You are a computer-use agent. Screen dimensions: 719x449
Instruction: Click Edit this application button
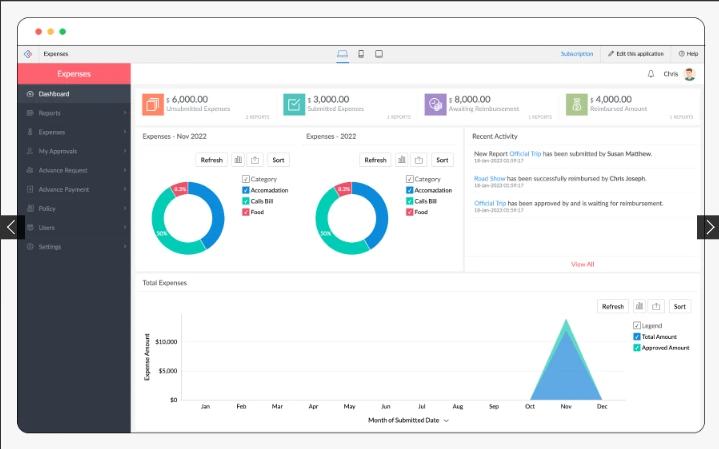click(636, 54)
